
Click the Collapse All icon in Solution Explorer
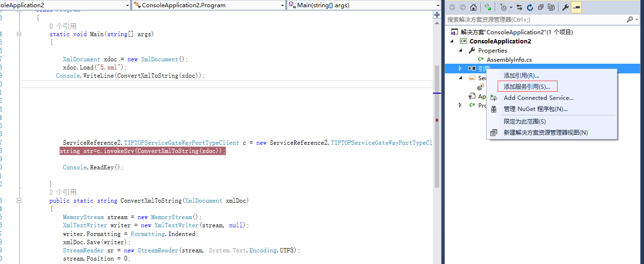(541, 7)
